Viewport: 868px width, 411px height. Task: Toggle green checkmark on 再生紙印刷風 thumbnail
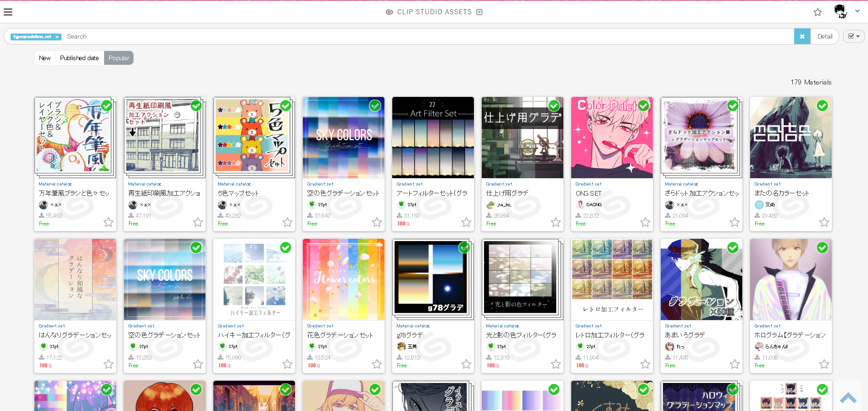tap(196, 106)
